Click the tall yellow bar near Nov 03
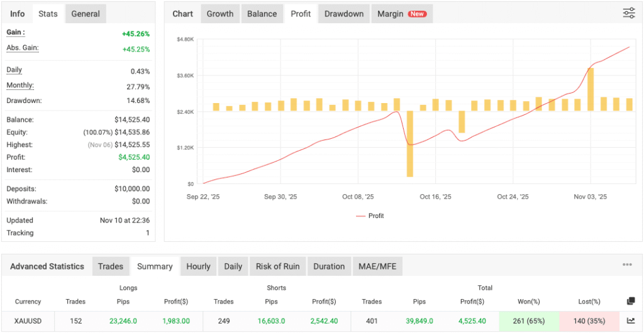 click(591, 89)
